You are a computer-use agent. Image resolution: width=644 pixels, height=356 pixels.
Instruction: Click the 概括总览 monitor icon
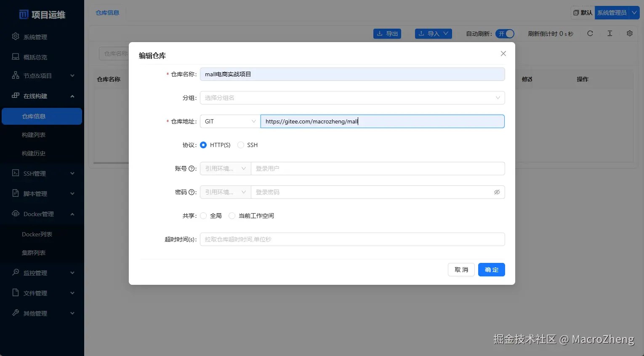[x=16, y=57]
